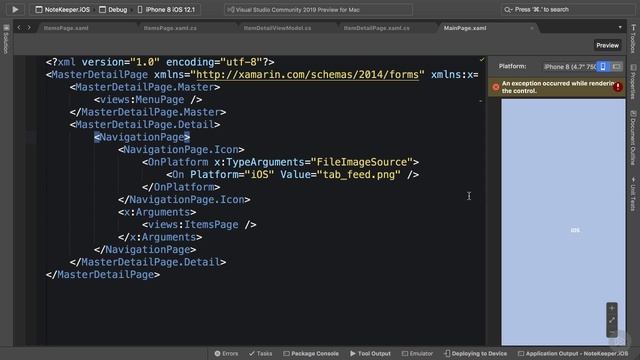Focus the search field in the top bar
The width and height of the screenshot is (640, 360).
pos(567,9)
